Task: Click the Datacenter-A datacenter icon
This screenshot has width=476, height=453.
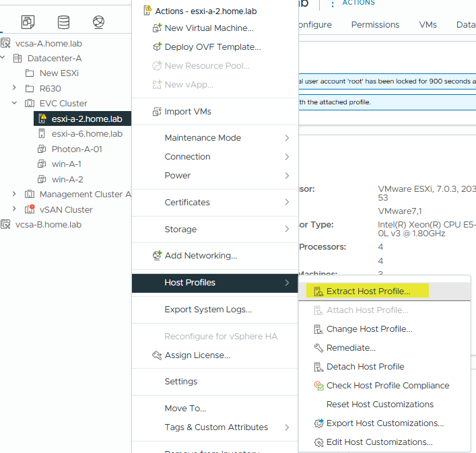Action: pos(18,59)
